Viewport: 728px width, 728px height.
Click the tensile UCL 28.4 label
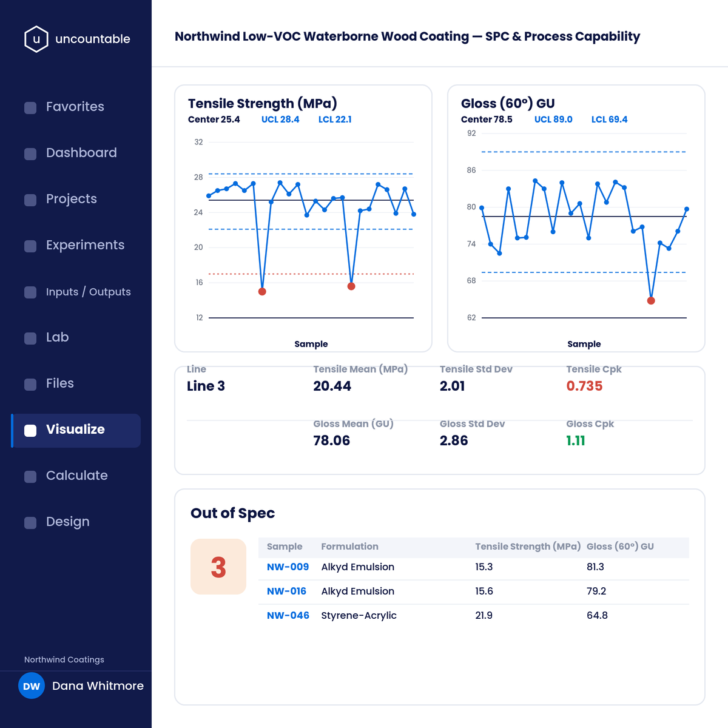[x=280, y=120]
